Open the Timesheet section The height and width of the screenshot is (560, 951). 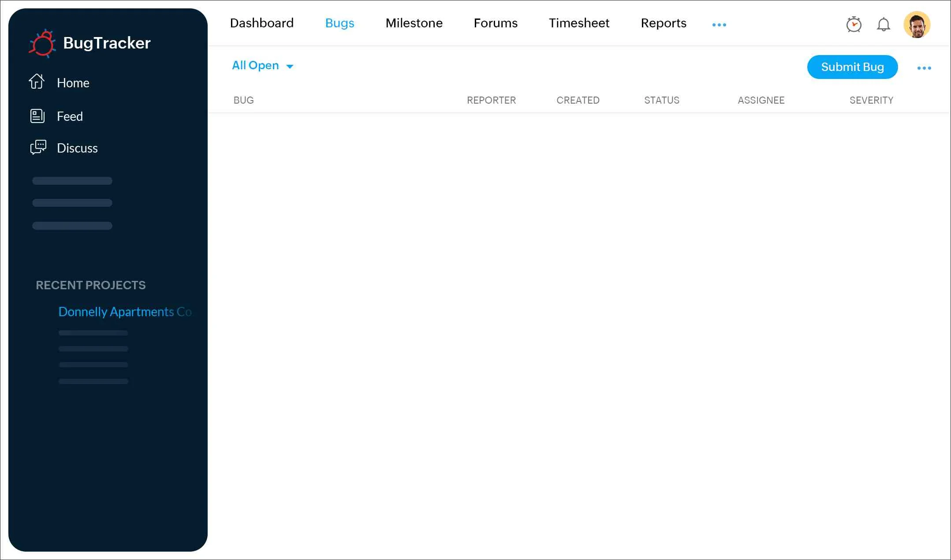579,23
